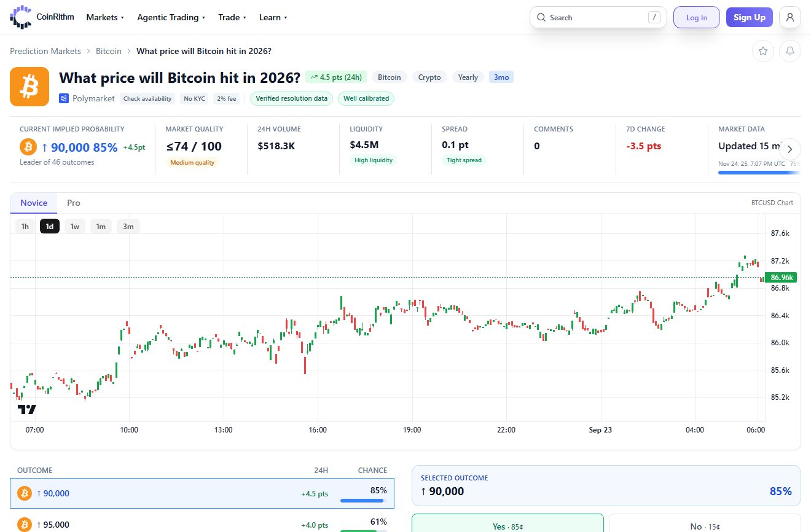Focus the Search input field

pos(598,17)
